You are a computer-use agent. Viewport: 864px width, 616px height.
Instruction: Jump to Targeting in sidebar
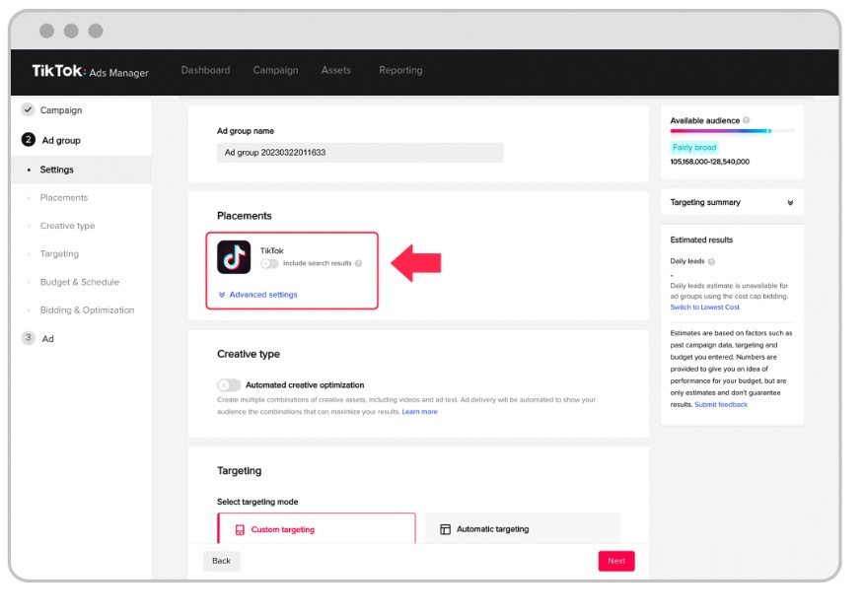tap(59, 253)
